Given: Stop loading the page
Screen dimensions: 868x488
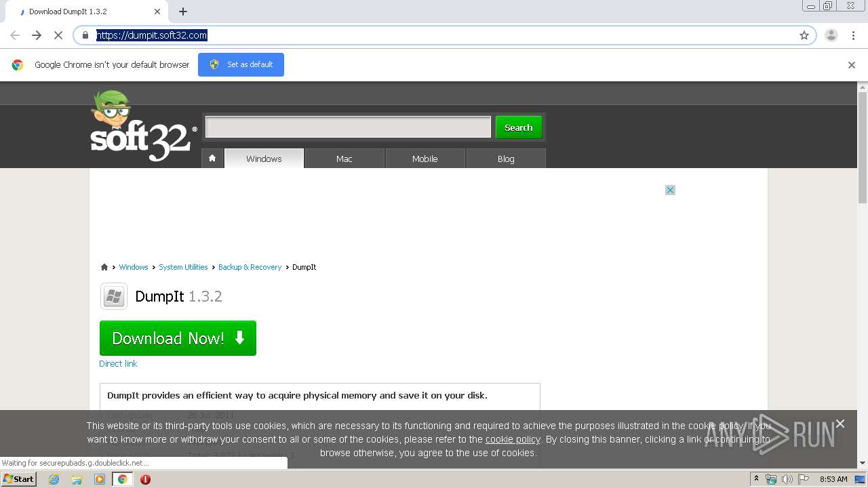Looking at the screenshot, I should click(58, 35).
